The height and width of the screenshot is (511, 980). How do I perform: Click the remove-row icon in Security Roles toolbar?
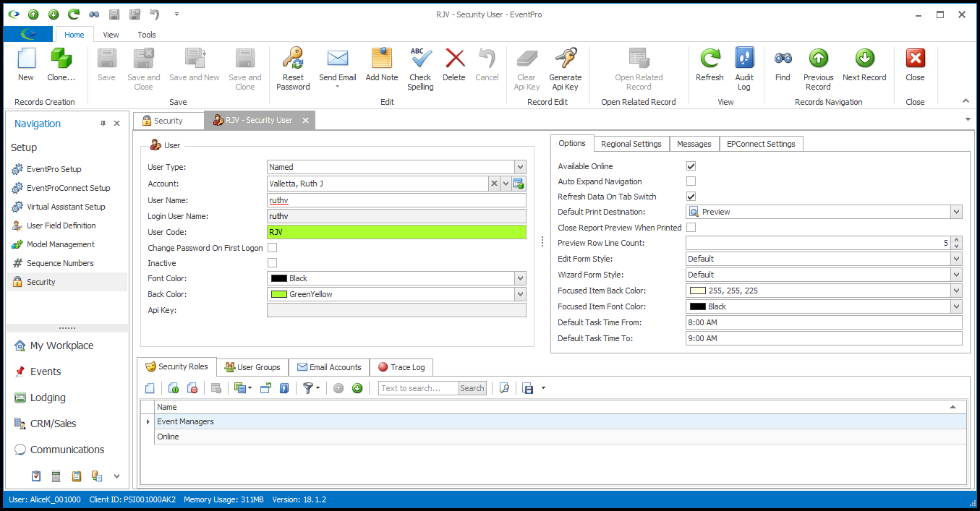click(192, 388)
